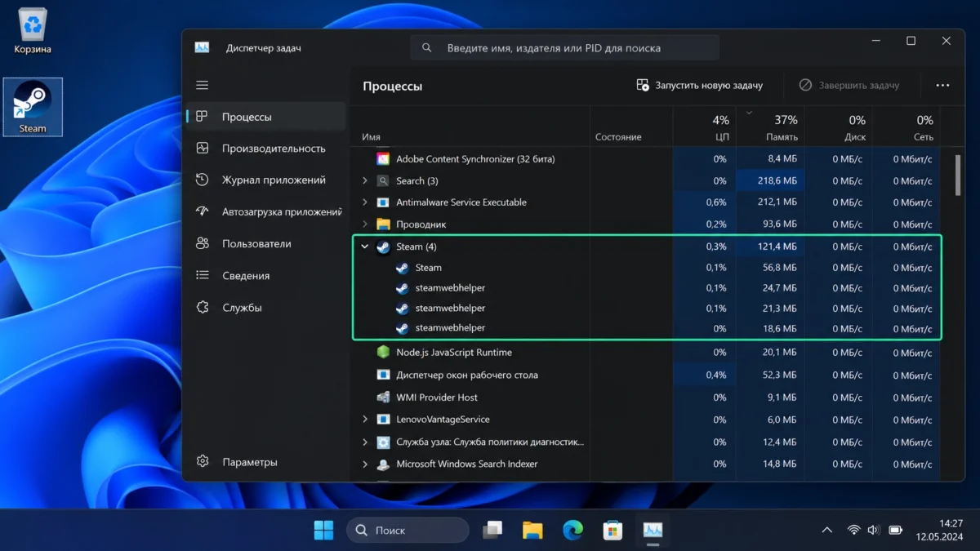Click the Node.js JavaScript Runtime icon
The width and height of the screenshot is (980, 551).
[x=383, y=353]
